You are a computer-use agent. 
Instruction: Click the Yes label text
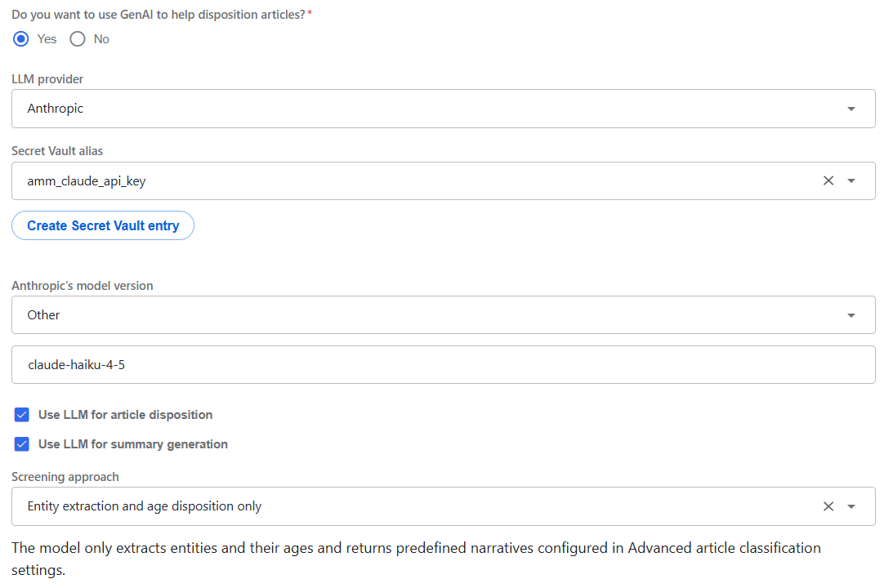click(x=47, y=39)
